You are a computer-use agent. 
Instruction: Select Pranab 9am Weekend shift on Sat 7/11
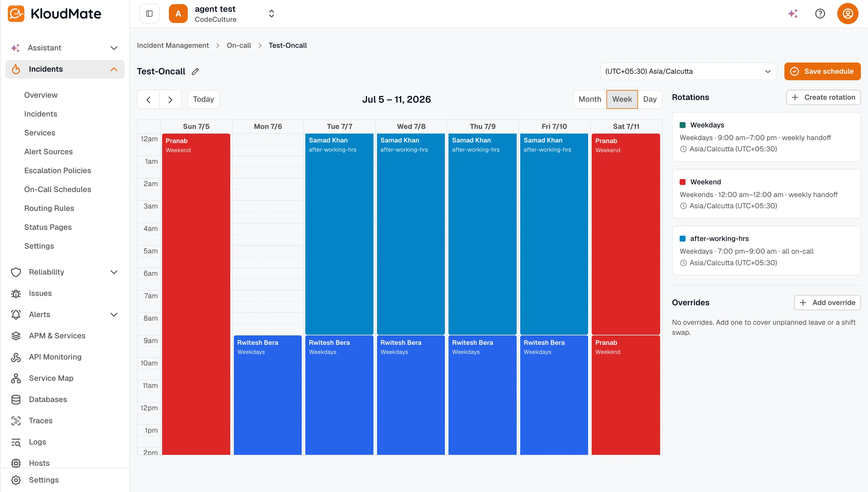(x=626, y=395)
